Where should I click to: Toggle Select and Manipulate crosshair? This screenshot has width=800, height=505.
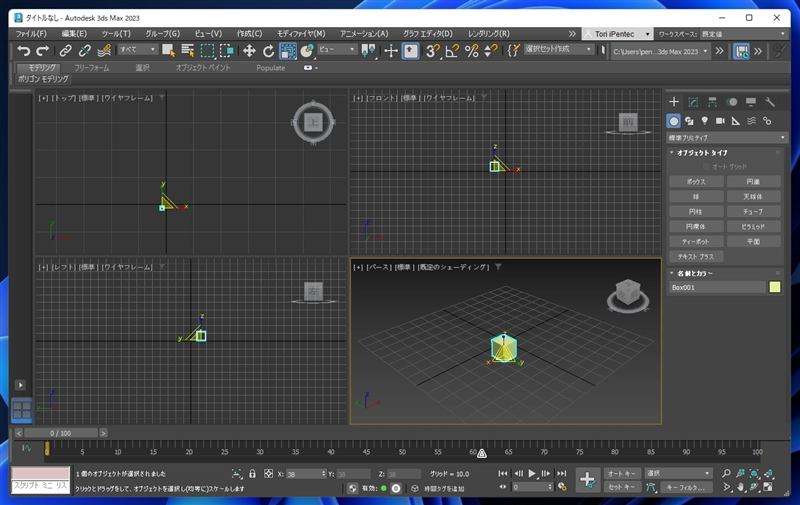pos(391,50)
